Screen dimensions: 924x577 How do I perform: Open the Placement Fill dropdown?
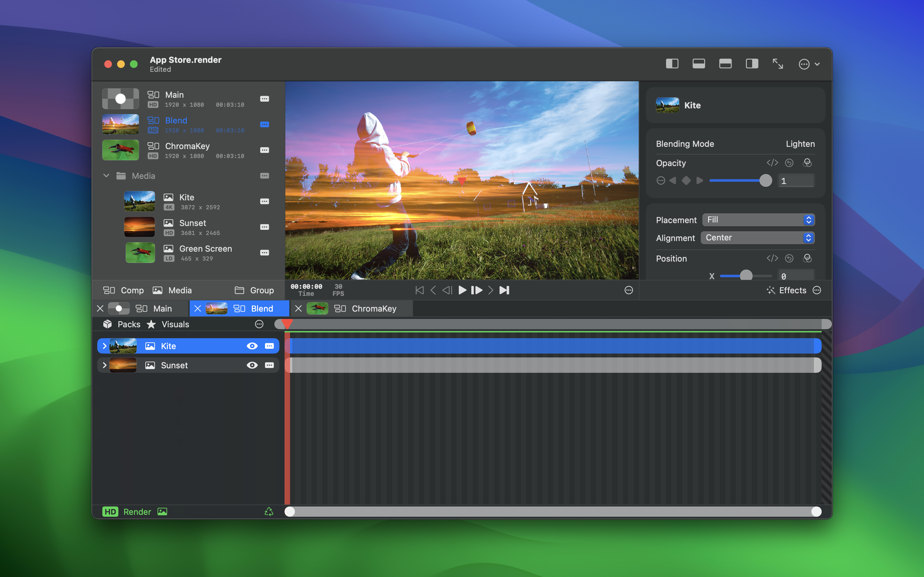[758, 220]
